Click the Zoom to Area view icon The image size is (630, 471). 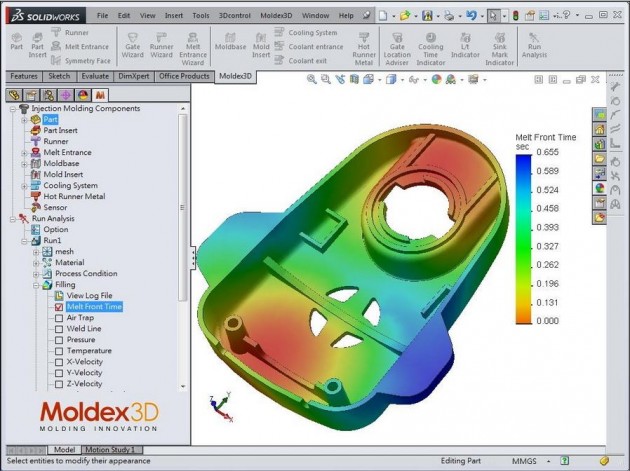(325, 79)
